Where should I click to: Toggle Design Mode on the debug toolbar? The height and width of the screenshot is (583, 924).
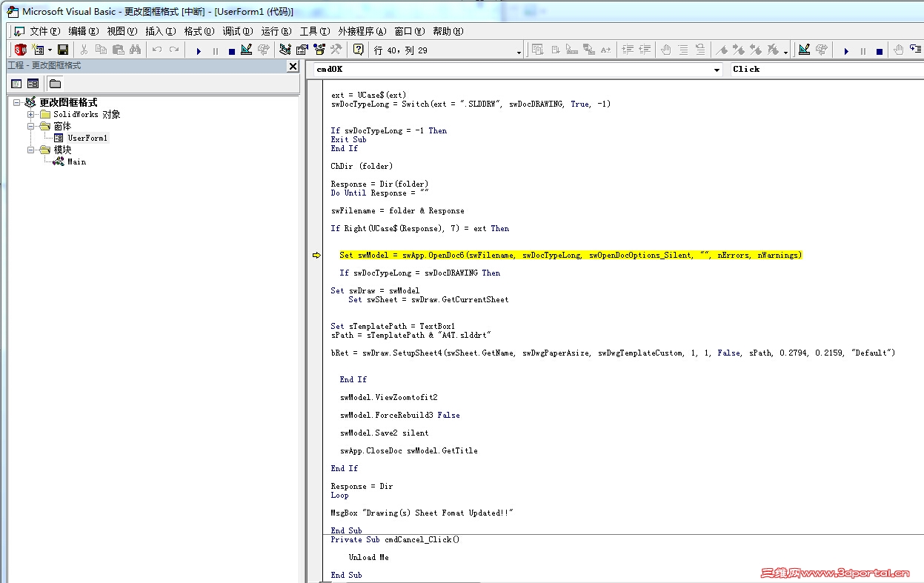click(804, 50)
